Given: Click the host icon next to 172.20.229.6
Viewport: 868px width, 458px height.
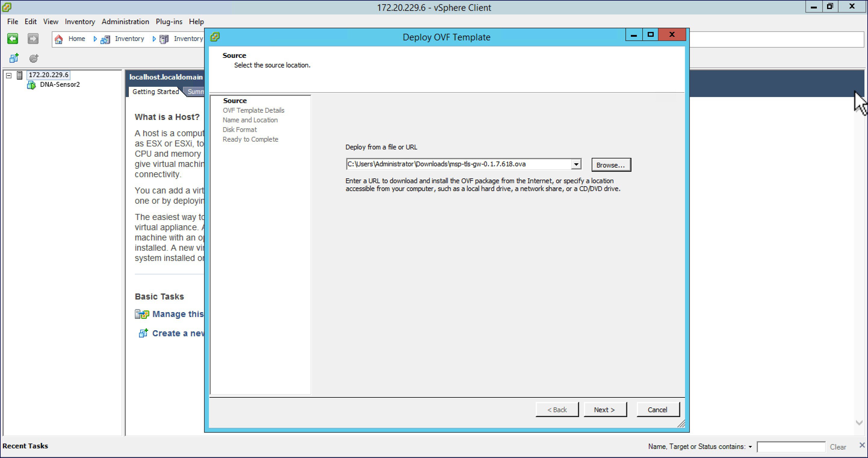Looking at the screenshot, I should tap(19, 75).
